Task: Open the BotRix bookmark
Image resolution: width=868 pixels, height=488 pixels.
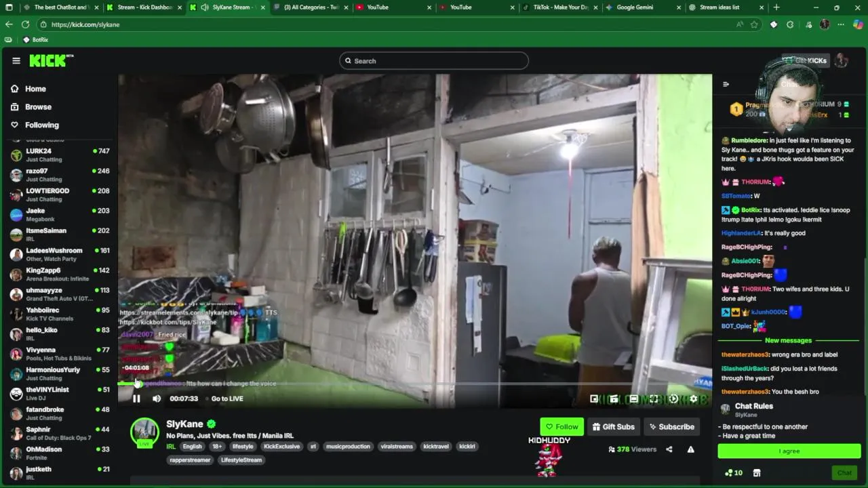Action: [35, 40]
